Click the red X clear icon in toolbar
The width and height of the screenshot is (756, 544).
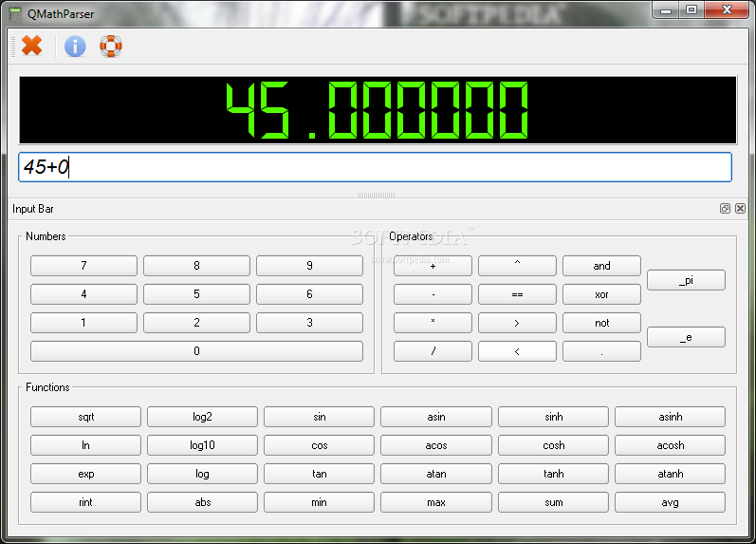pos(32,46)
